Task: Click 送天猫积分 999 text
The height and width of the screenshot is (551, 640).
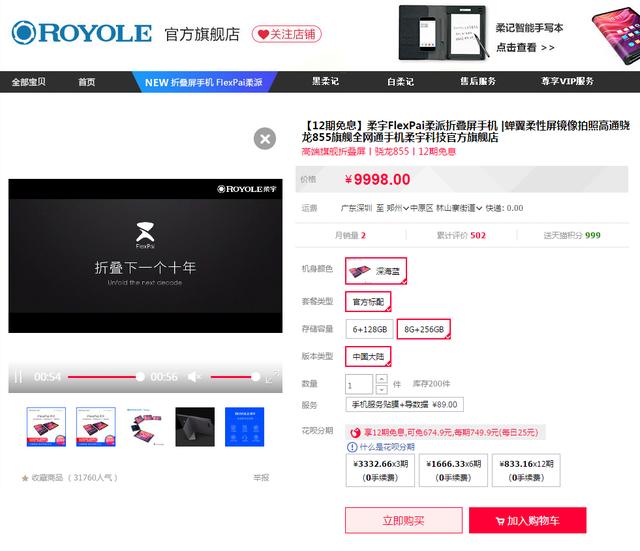Action: pyautogui.click(x=572, y=235)
